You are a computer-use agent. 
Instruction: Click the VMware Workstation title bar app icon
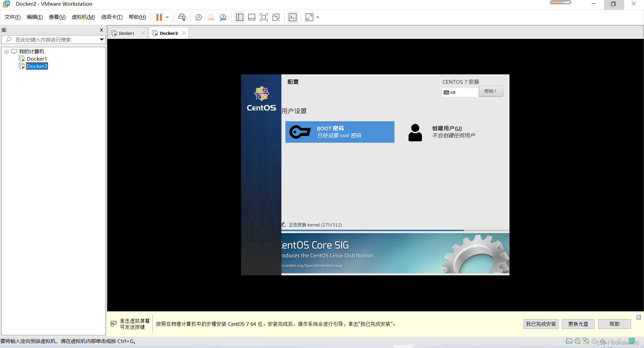pyautogui.click(x=6, y=4)
